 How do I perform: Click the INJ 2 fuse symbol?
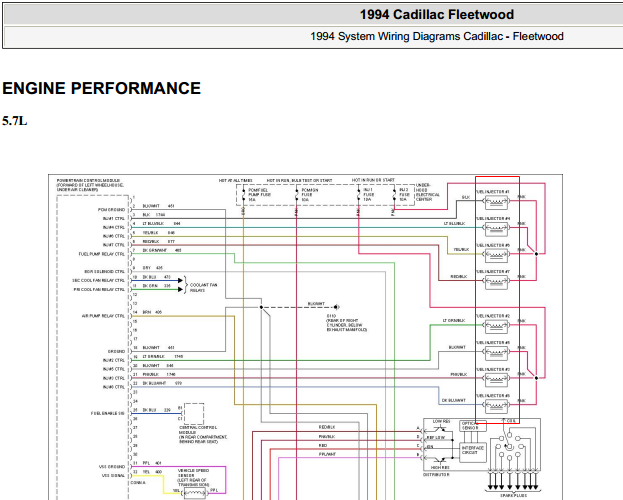tap(394, 195)
